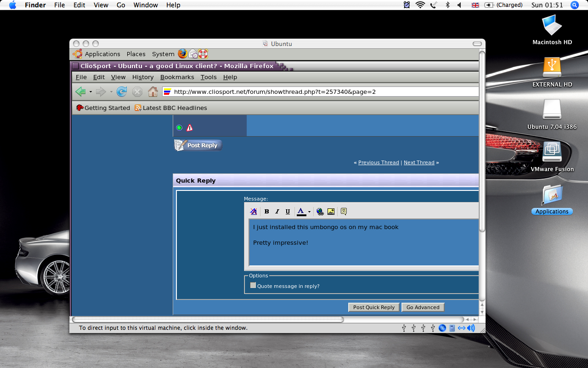Image resolution: width=588 pixels, height=368 pixels.
Task: Click the VMware CD/DVD drive status icon
Action: click(x=442, y=328)
